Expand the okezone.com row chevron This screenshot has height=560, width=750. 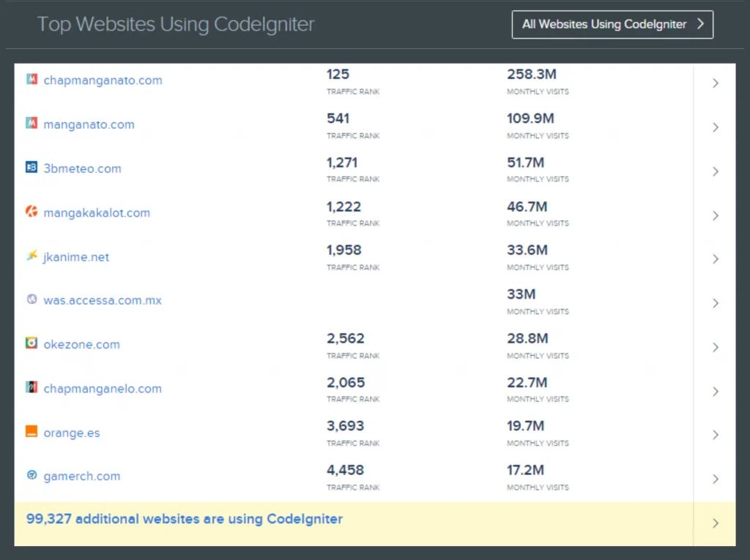point(715,347)
